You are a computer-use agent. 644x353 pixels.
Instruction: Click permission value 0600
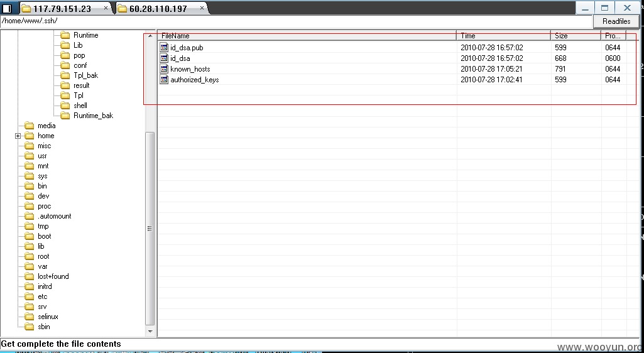(613, 58)
